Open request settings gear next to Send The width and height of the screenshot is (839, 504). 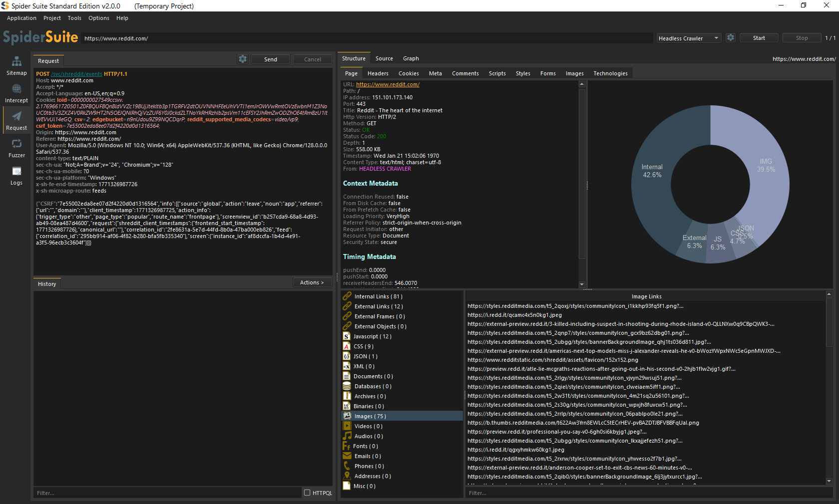click(x=243, y=59)
